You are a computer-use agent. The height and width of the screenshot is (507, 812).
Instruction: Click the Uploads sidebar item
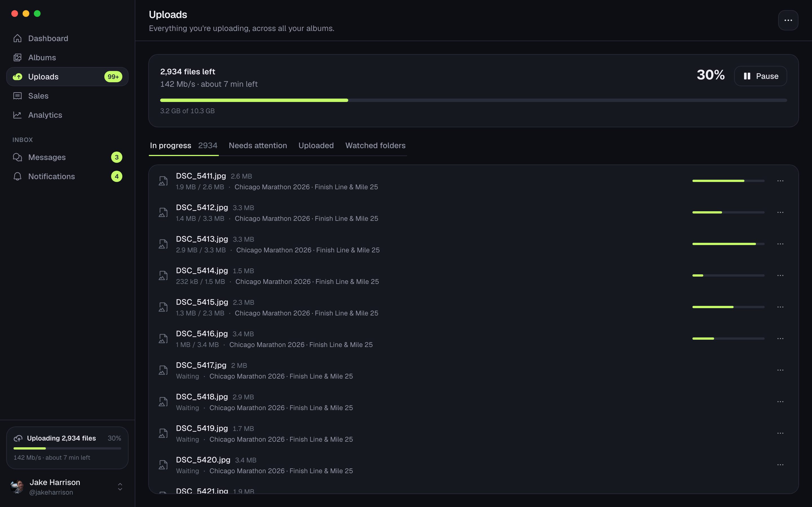click(x=67, y=77)
